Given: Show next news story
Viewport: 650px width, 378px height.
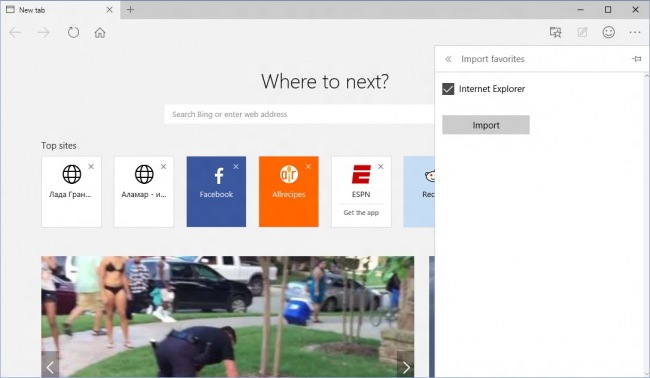Looking at the screenshot, I should [405, 366].
